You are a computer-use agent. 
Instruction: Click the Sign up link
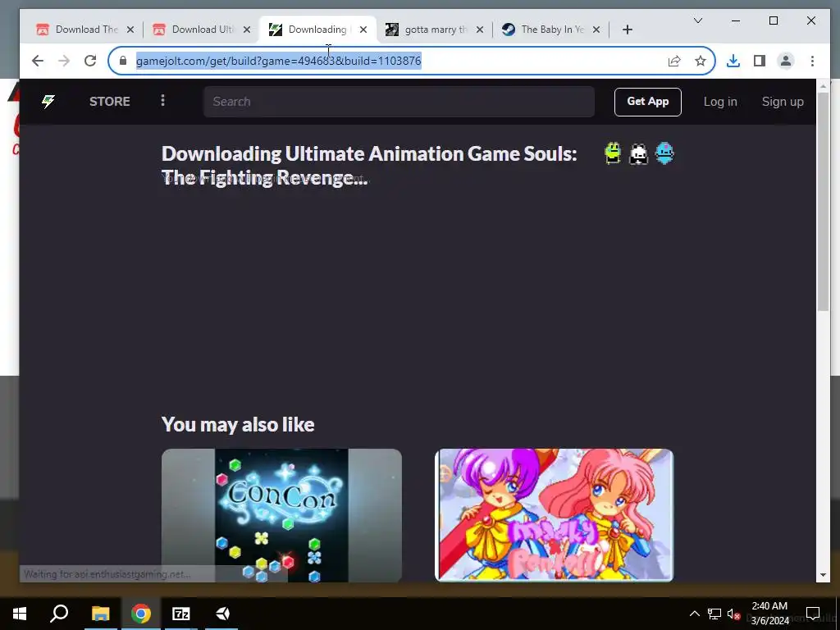pos(783,102)
